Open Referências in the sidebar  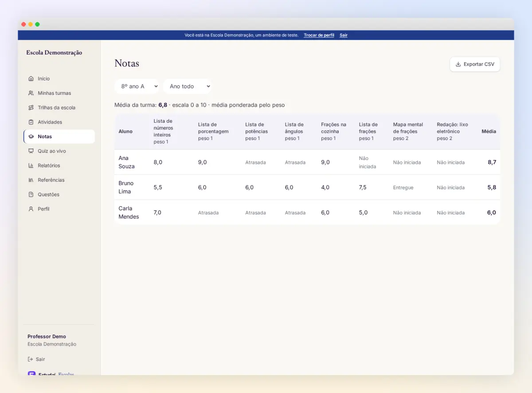(59, 180)
